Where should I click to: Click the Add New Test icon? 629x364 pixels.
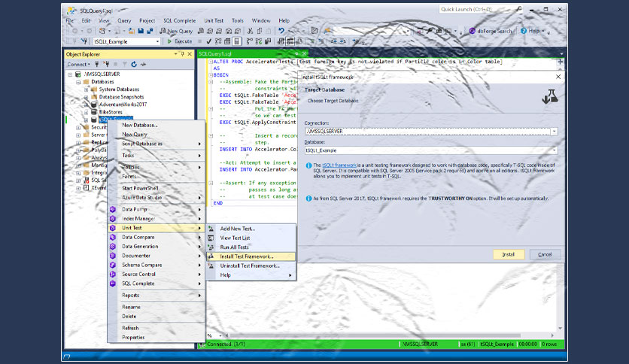(211, 229)
